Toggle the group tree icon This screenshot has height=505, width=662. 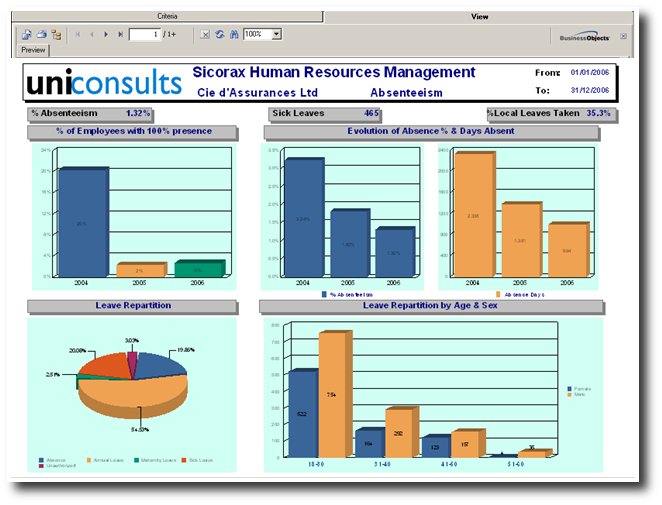[x=56, y=34]
